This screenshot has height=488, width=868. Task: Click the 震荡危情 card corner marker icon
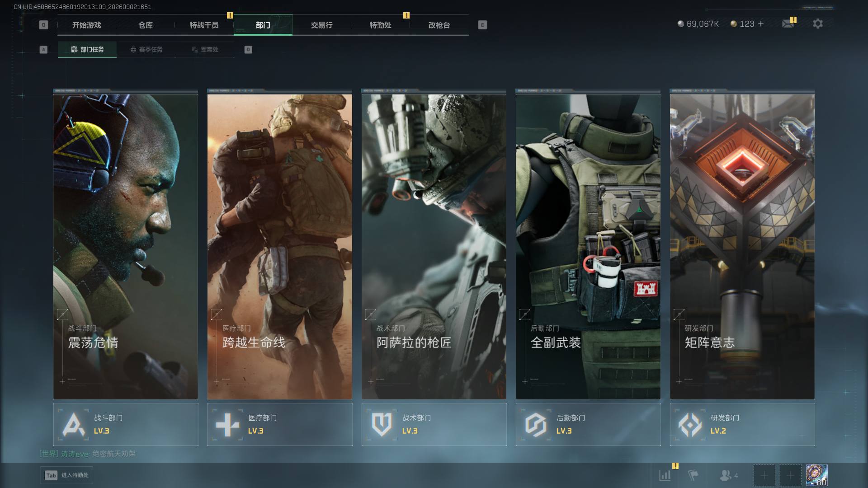tap(62, 314)
